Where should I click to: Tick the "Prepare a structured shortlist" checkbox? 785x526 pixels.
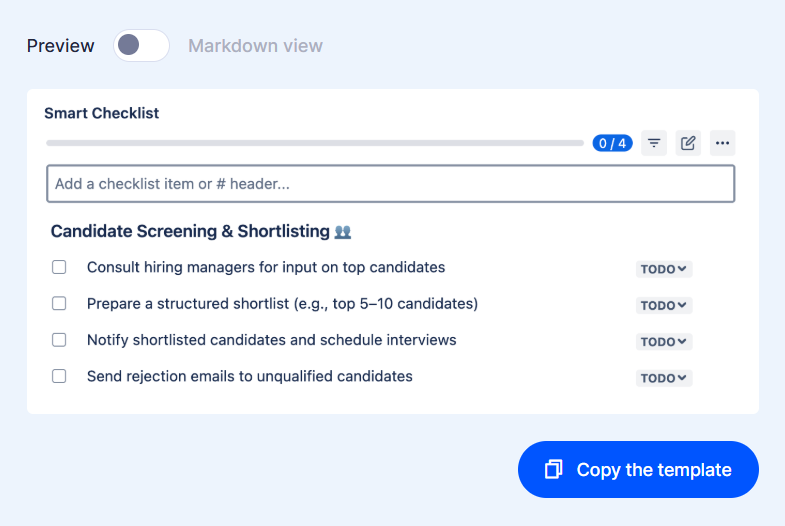click(59, 303)
